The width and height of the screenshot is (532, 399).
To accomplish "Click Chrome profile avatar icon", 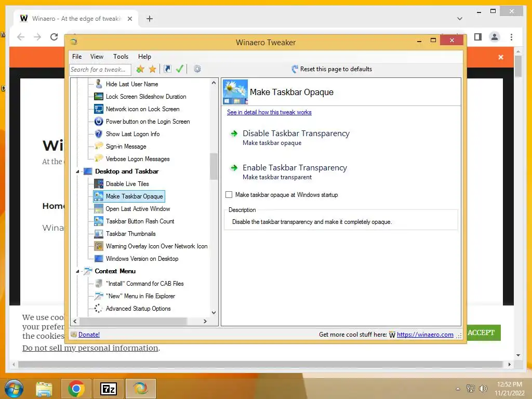I will 495,37.
